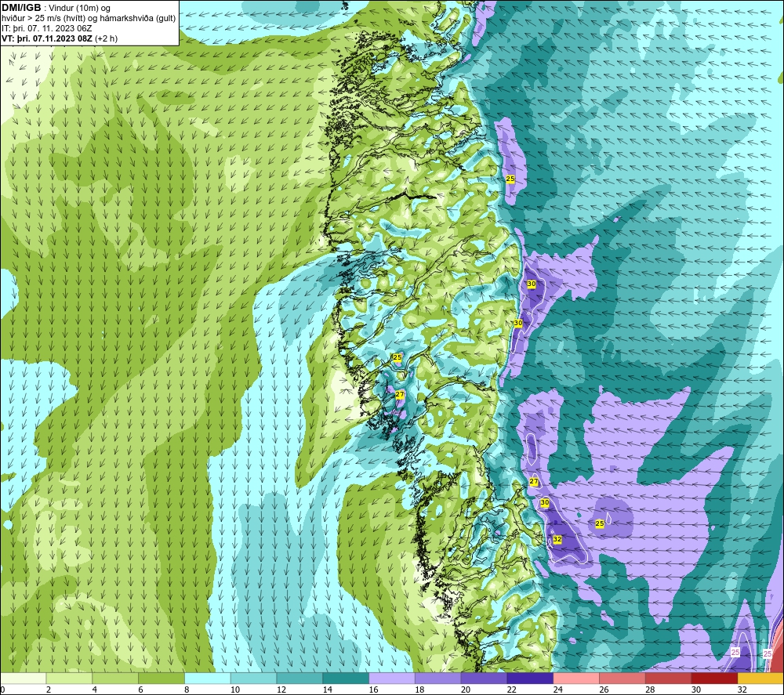
Task: Pick the orange legend swatch above 32
Action: tap(760, 679)
